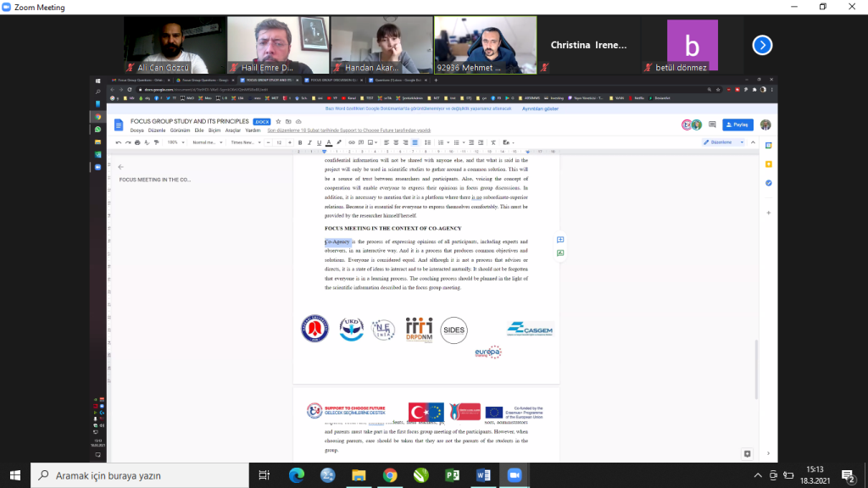The image size is (868, 488).
Task: Open the Ekle menu
Action: click(x=198, y=130)
